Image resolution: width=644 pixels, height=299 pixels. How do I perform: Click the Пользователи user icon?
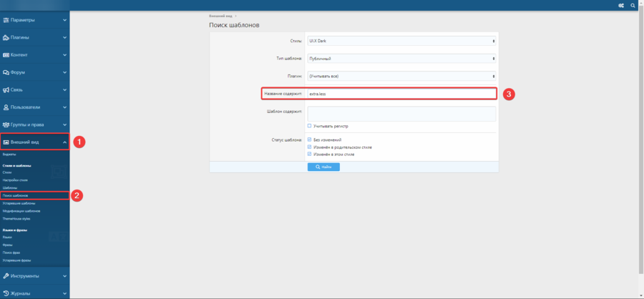tap(6, 107)
